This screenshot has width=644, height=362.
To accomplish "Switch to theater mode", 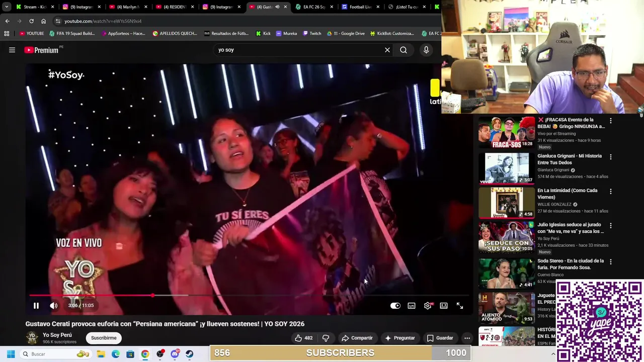I will pyautogui.click(x=444, y=306).
